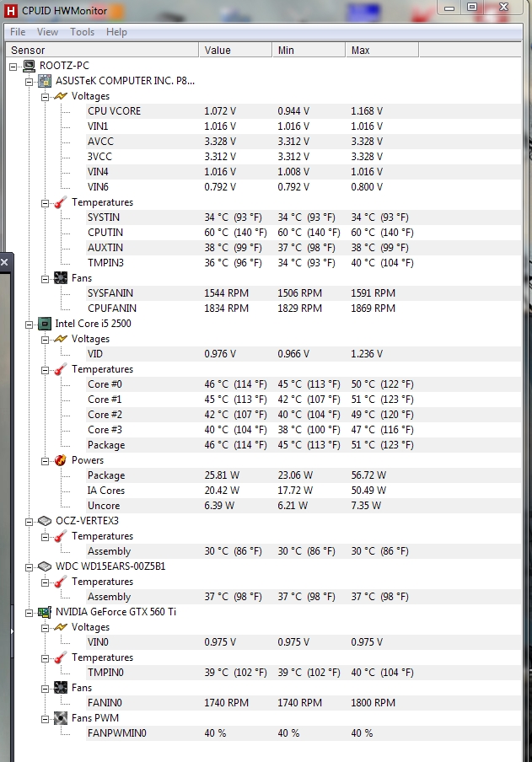This screenshot has height=762, width=532.
Task: Click the NVIDIA GeForce GTX 560 Ti card icon
Action: [x=45, y=612]
